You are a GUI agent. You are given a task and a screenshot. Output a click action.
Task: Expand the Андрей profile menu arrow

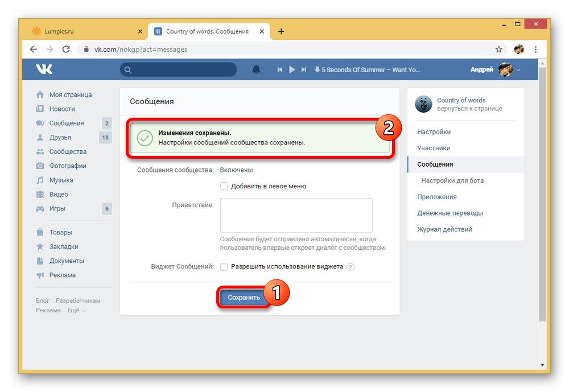point(518,69)
